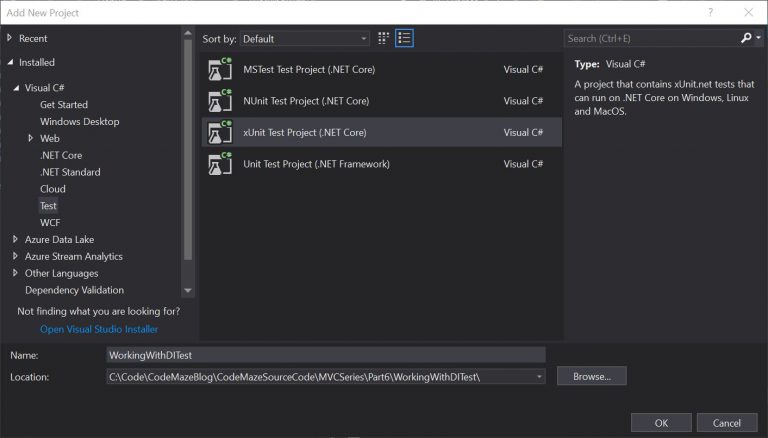
Task: Click the search magnifier icon
Action: (746, 38)
